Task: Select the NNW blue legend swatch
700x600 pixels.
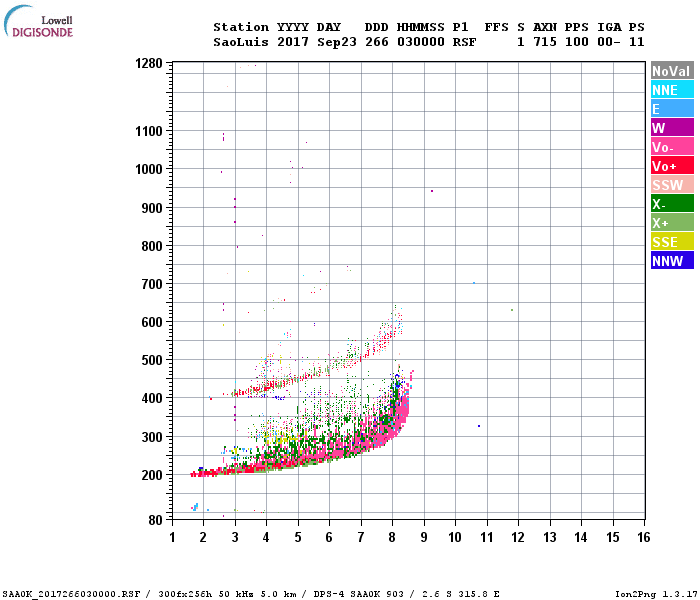Action: point(672,261)
